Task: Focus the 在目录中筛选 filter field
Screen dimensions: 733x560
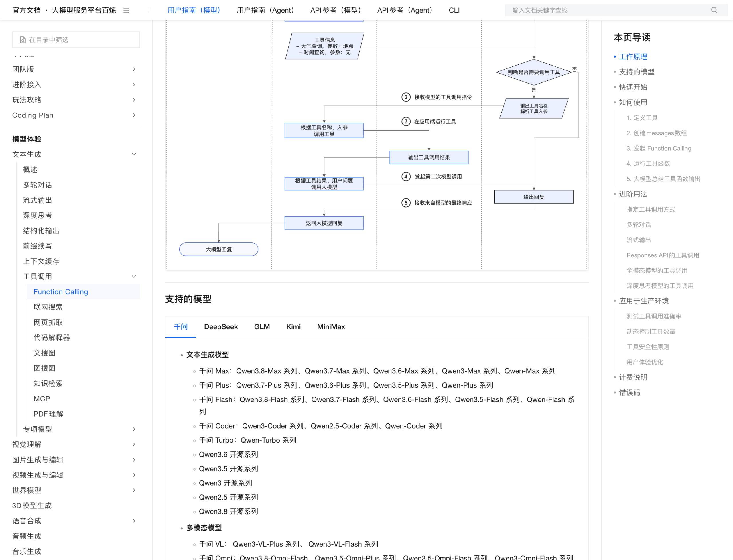Action: click(x=76, y=40)
